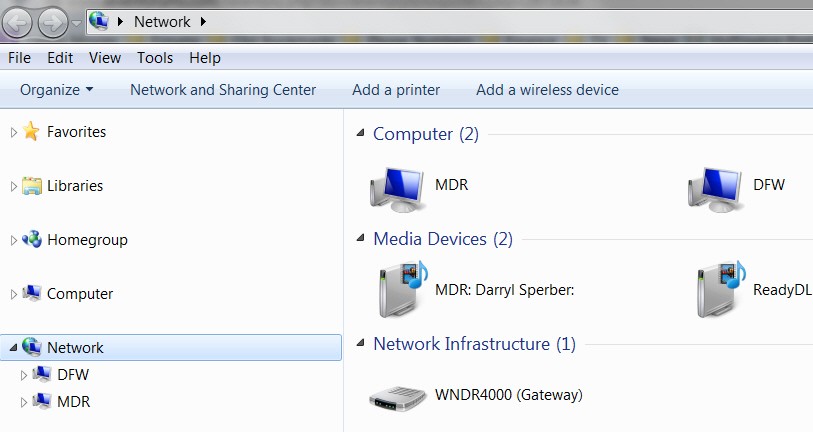
Task: Click the Favorites star icon
Action: (31, 131)
